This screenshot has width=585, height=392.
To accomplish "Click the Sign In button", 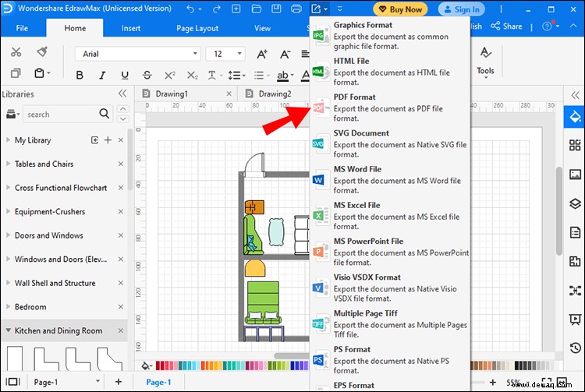I will (x=461, y=9).
